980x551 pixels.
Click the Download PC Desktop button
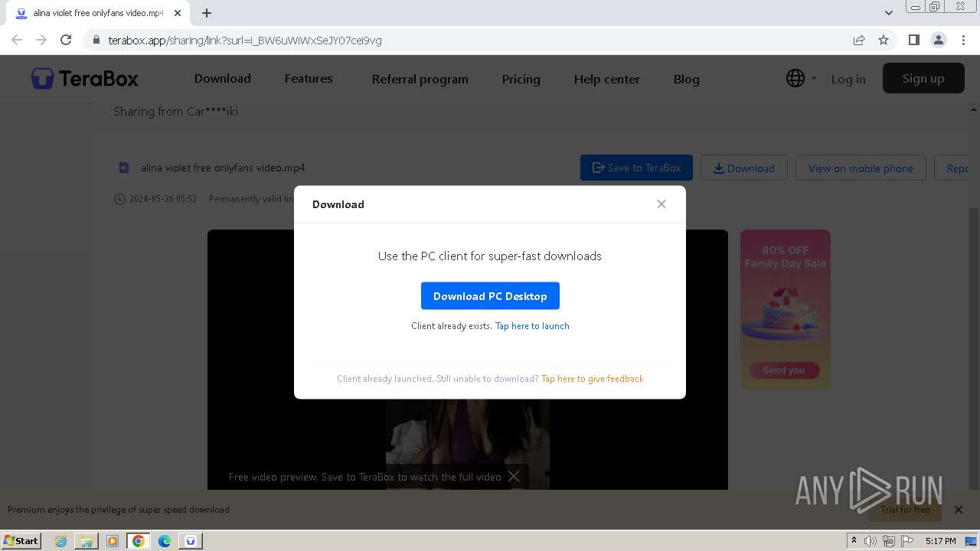pyautogui.click(x=490, y=296)
